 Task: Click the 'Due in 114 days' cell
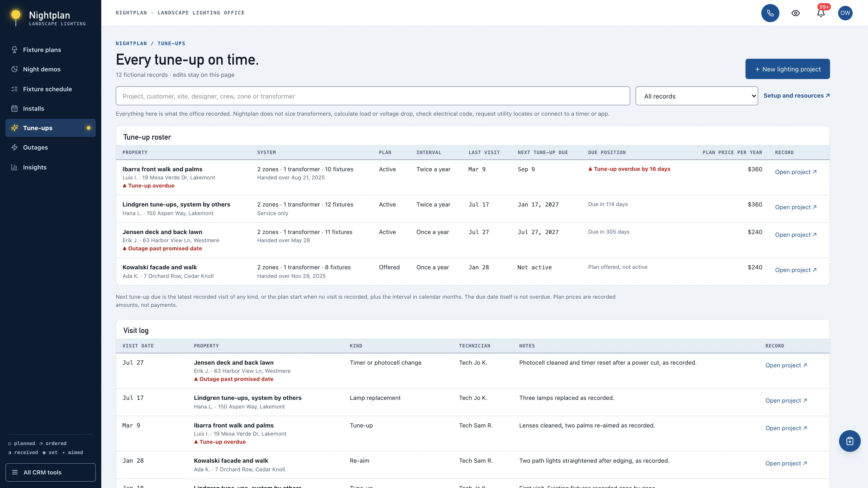pos(608,204)
